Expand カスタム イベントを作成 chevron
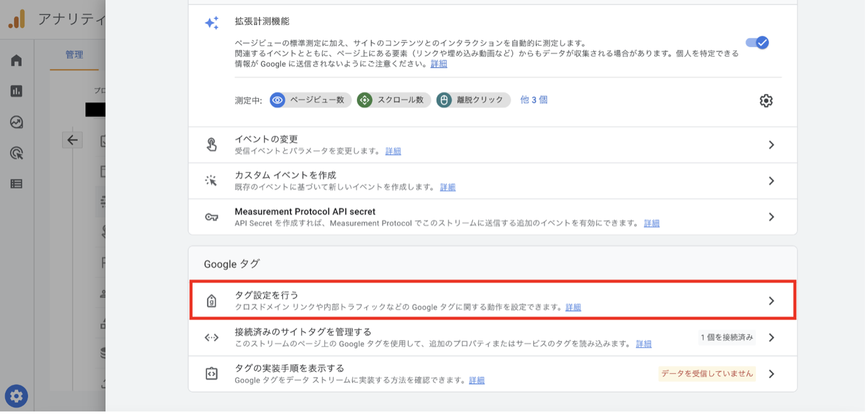This screenshot has width=868, height=414. coord(771,181)
